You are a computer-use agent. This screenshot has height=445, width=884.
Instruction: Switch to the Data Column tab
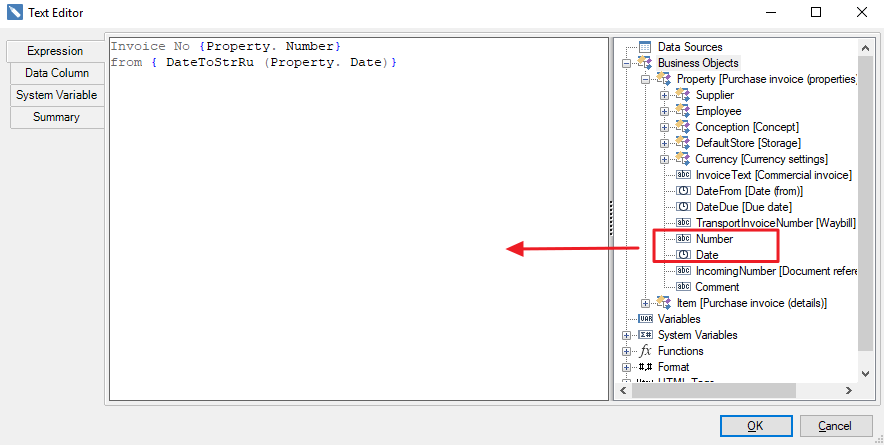tap(57, 73)
